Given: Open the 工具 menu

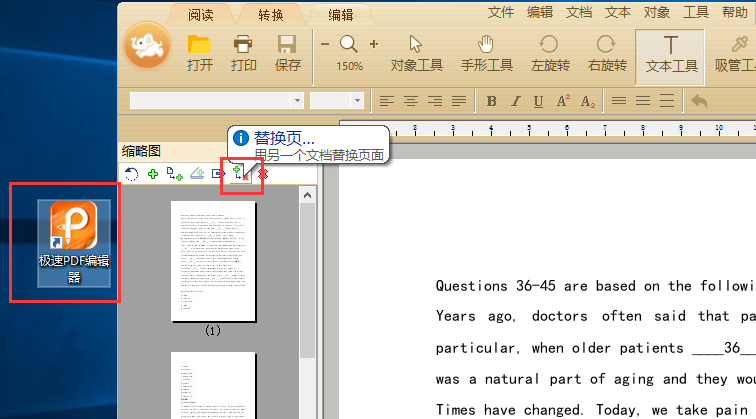Looking at the screenshot, I should 696,12.
